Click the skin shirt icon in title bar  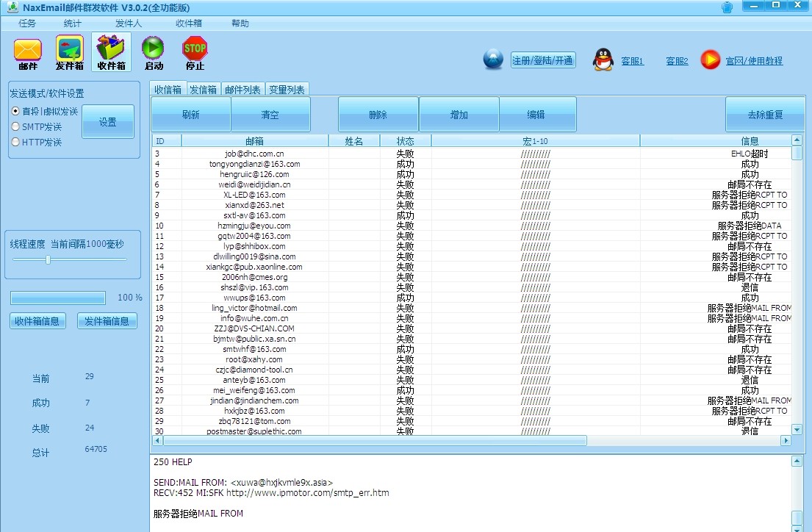pos(727,8)
